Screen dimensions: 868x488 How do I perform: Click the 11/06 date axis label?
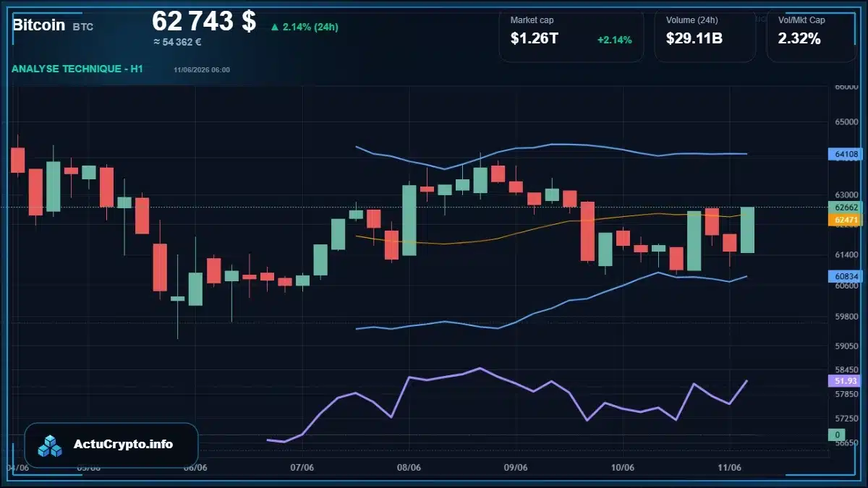coord(729,467)
